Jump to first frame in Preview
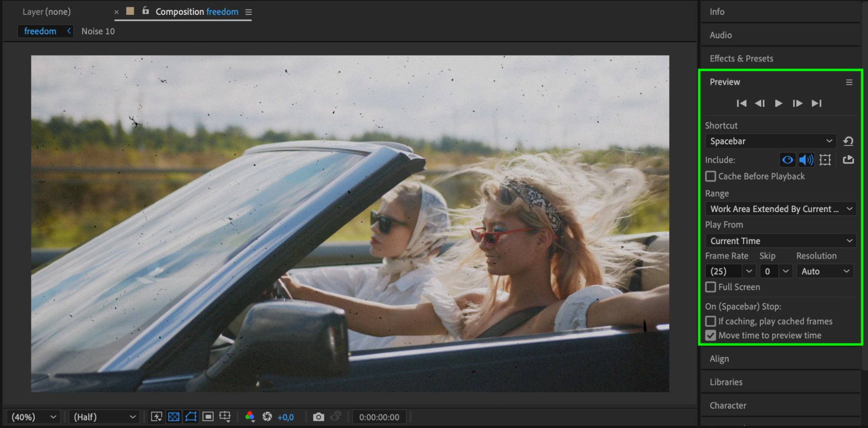The width and height of the screenshot is (868, 428). pyautogui.click(x=742, y=103)
